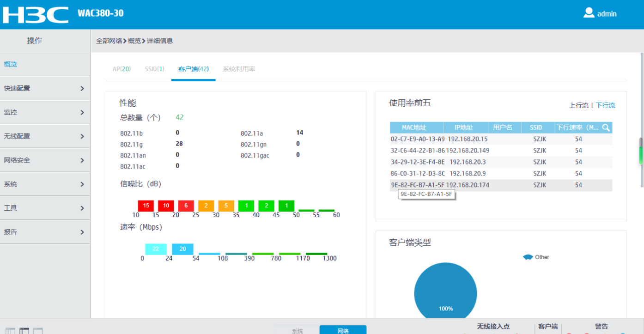
Task: Select the middle layout icon at bottom-left
Action: tap(24, 331)
